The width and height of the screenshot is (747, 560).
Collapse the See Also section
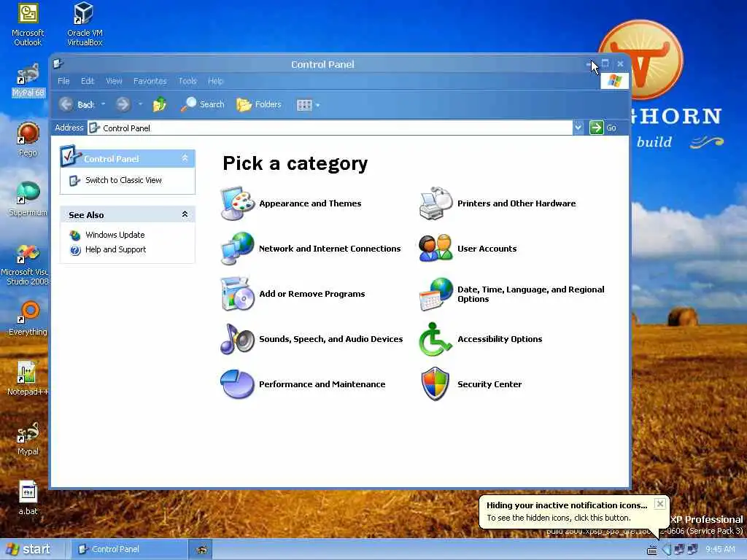pos(185,214)
